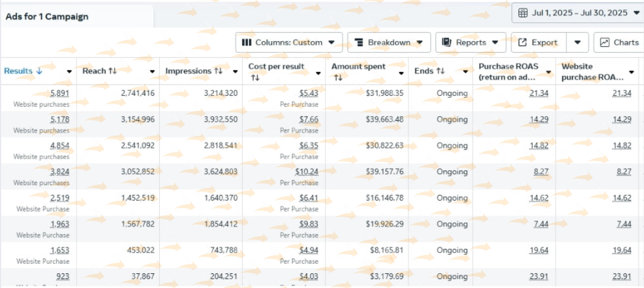
Task: Click the $5.43 cost per purchase value
Action: (x=308, y=93)
